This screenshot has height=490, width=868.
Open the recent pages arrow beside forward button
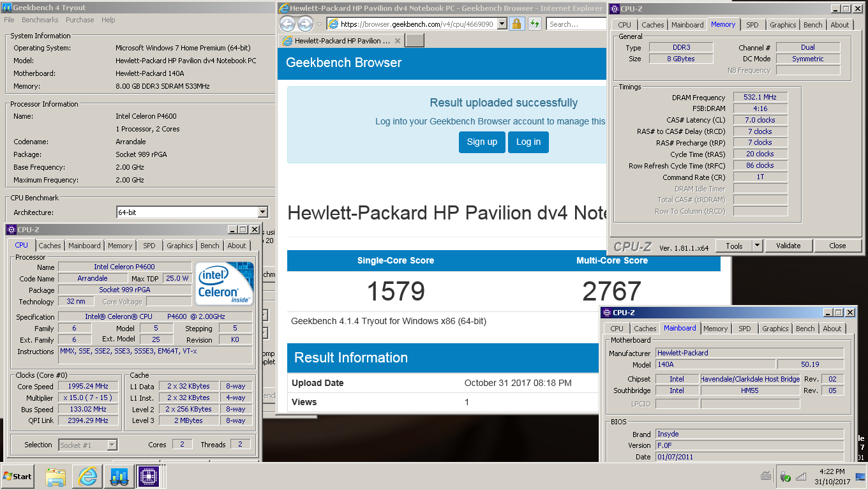click(320, 24)
